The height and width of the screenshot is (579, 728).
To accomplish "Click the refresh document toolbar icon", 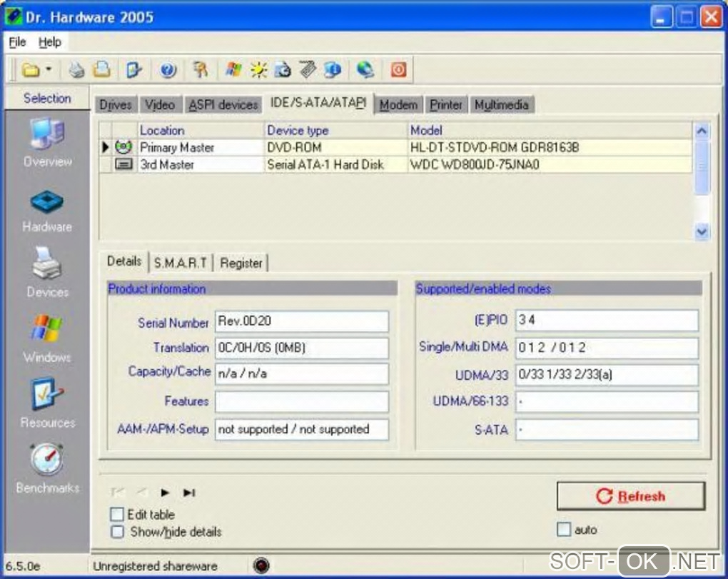I will coord(283,70).
